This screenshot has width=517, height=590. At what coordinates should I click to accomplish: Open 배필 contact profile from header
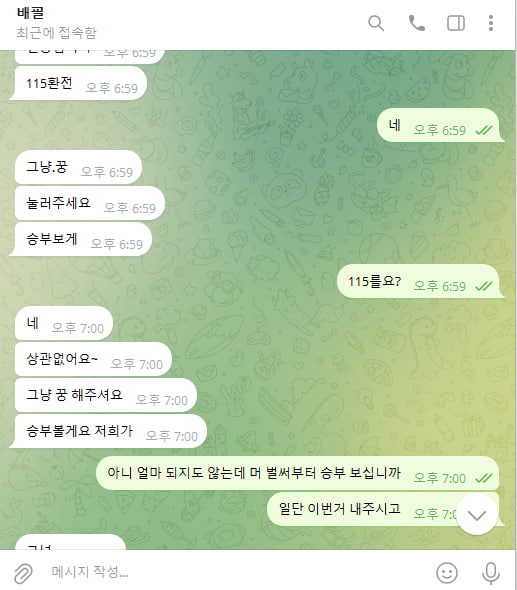click(30, 13)
